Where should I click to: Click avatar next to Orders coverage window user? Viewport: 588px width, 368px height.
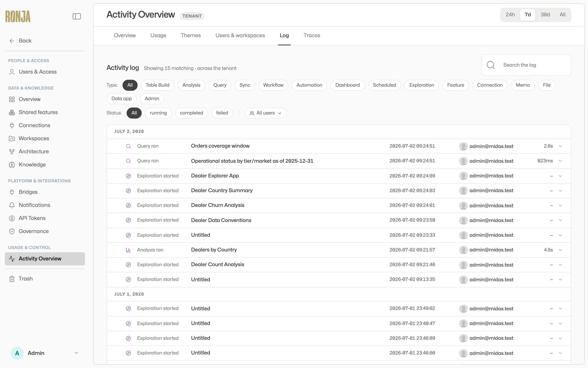click(x=463, y=146)
